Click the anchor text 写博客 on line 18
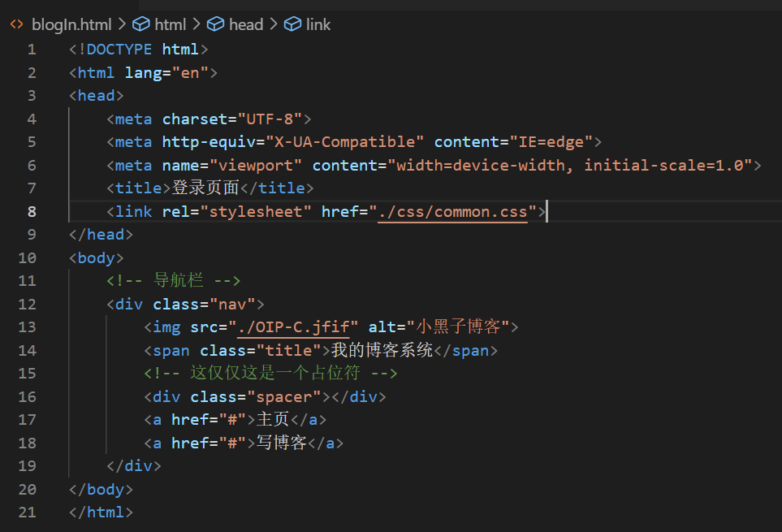The width and height of the screenshot is (782, 532). [281, 443]
